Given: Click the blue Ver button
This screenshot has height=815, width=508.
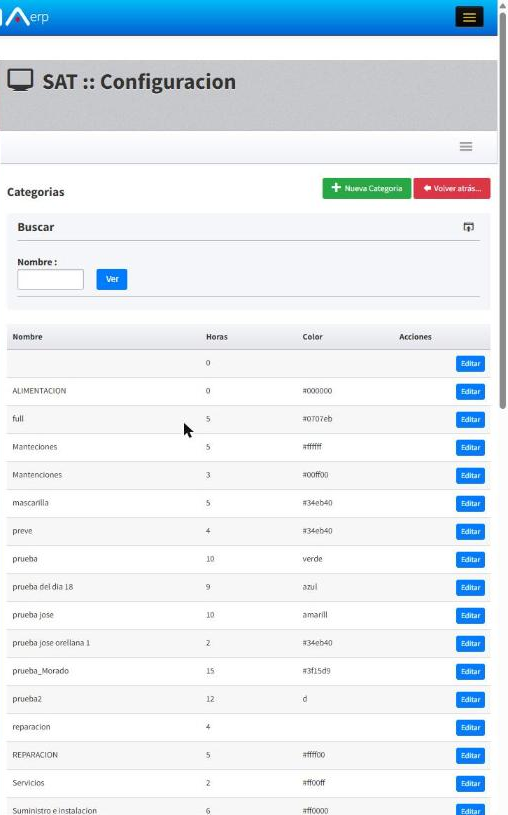Looking at the screenshot, I should pyautogui.click(x=112, y=279).
